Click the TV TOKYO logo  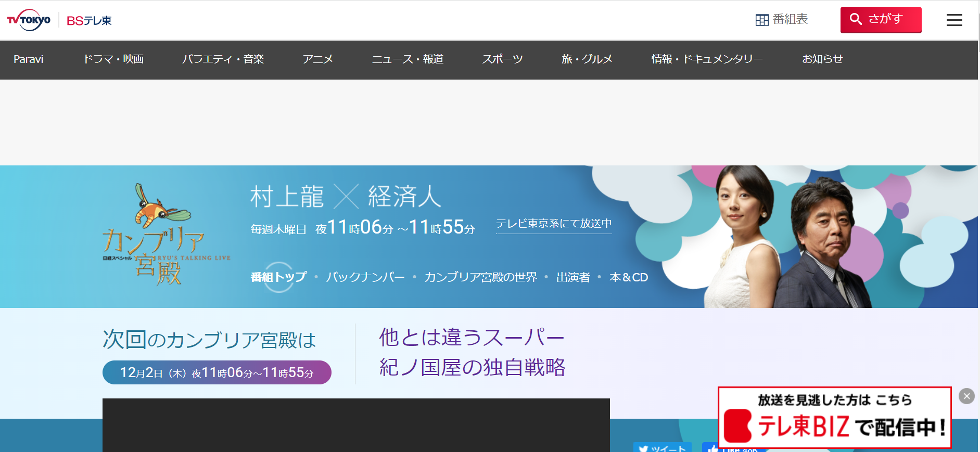point(29,20)
